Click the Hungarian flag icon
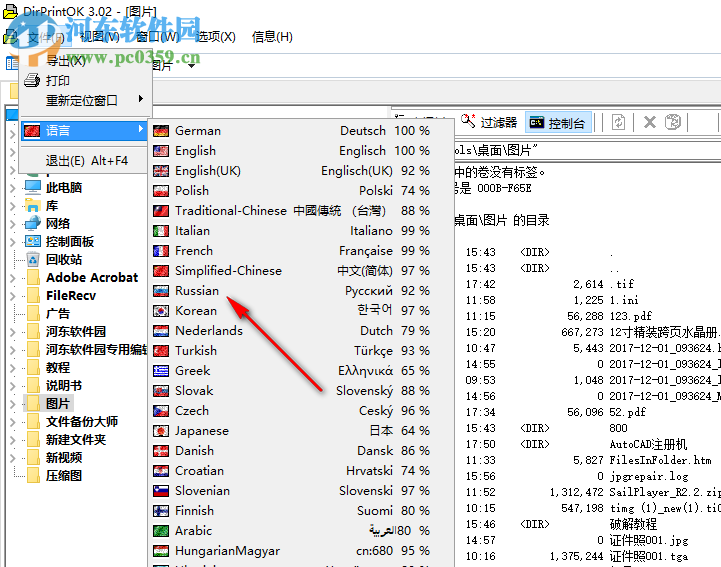The width and height of the screenshot is (721, 567). [161, 551]
